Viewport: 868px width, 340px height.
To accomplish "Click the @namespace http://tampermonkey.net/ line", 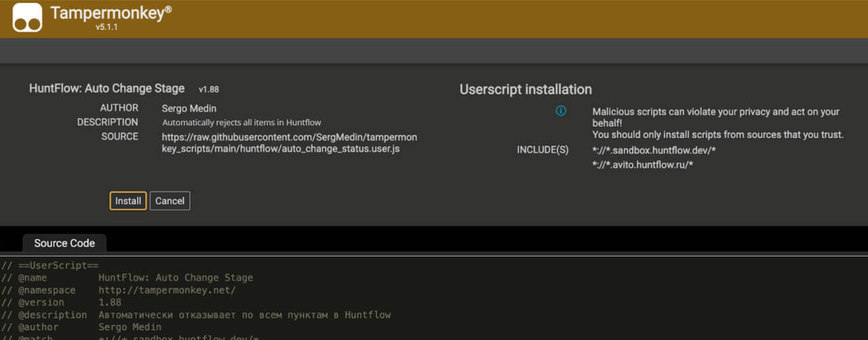I will tap(118, 290).
